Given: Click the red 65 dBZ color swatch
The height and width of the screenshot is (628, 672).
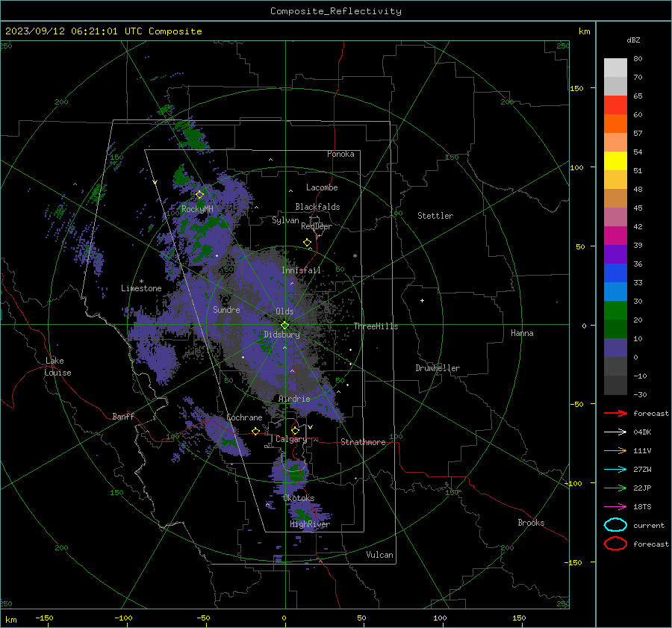Looking at the screenshot, I should click(615, 105).
